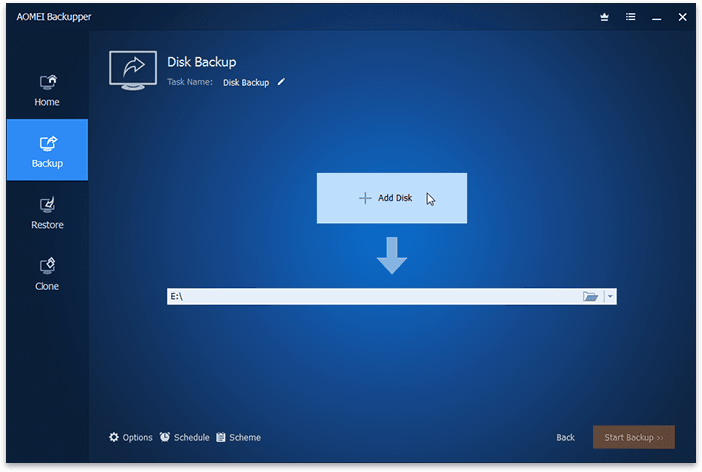
Task: Click the crown upgrade icon in title bar
Action: point(604,16)
